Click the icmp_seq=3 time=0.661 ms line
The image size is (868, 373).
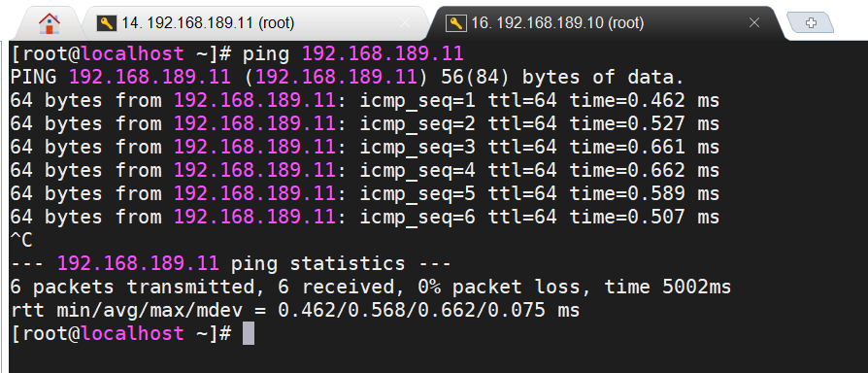(365, 148)
